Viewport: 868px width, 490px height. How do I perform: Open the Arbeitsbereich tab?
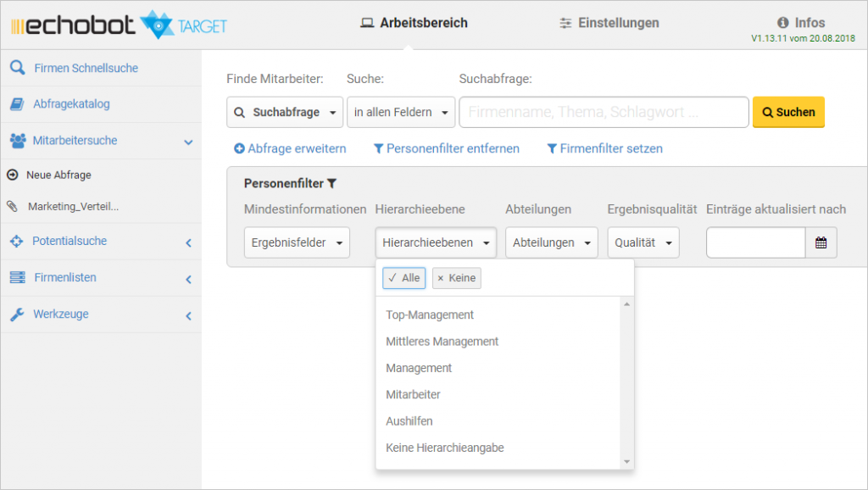point(414,23)
